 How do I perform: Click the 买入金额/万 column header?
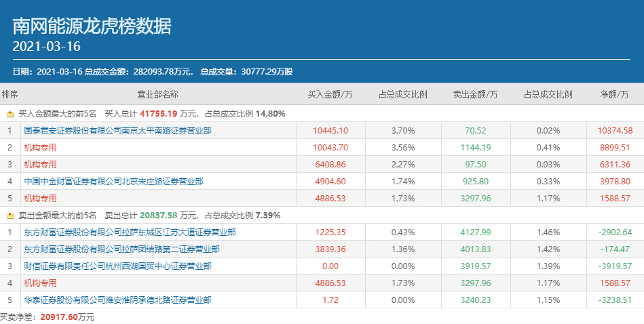click(x=330, y=95)
